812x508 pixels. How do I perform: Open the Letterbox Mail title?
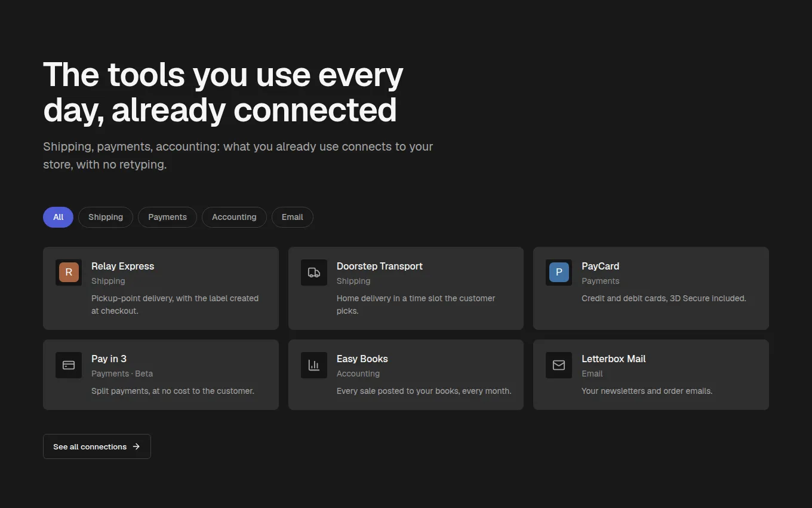614,359
